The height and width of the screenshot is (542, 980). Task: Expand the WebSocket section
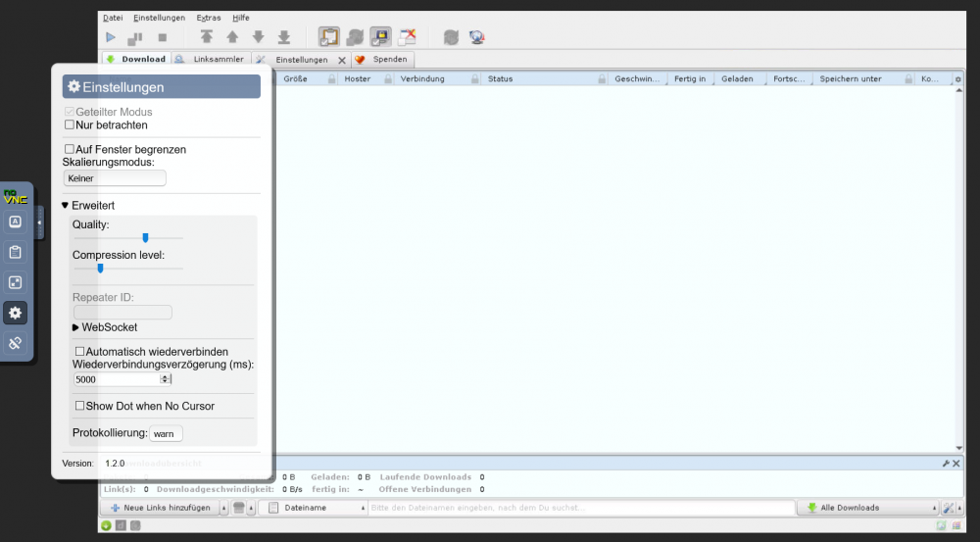[105, 327]
